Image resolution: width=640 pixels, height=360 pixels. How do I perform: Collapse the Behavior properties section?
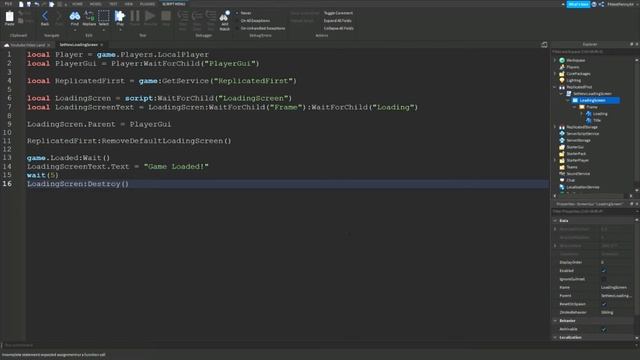[555, 321]
